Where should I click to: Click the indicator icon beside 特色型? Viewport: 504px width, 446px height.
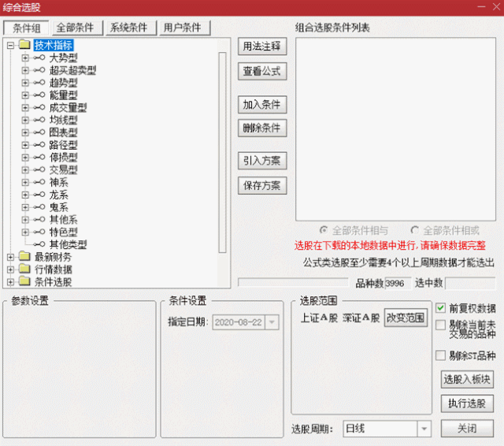(x=39, y=232)
